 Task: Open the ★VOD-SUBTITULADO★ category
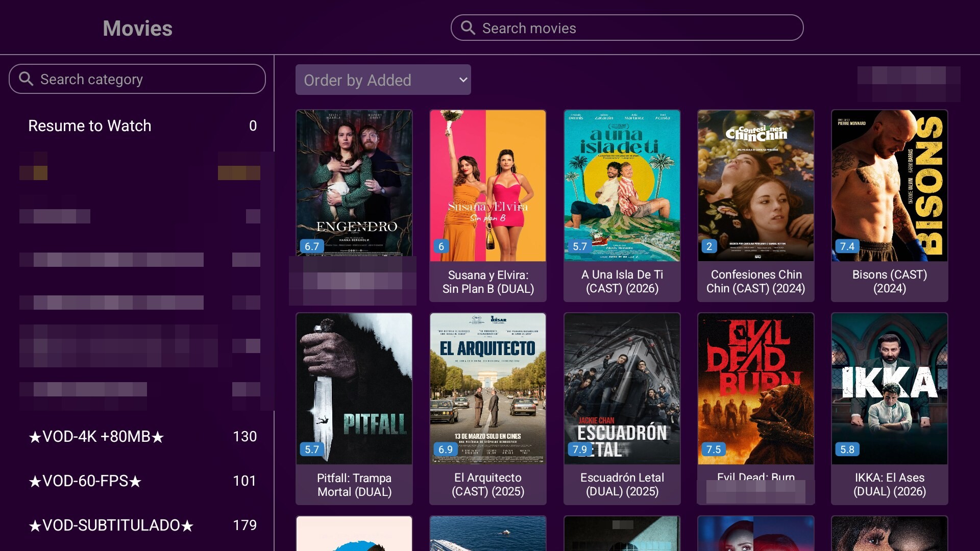coord(142,525)
